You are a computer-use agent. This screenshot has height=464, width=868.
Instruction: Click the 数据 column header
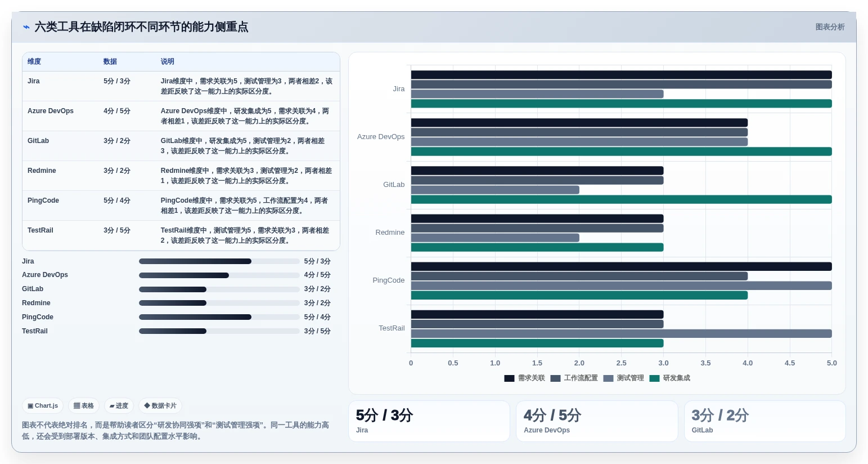(x=110, y=61)
